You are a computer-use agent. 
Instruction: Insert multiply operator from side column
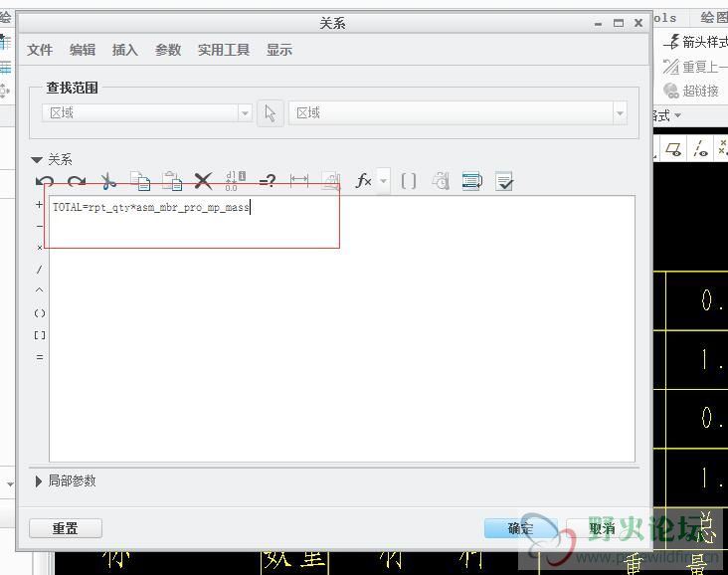[40, 248]
